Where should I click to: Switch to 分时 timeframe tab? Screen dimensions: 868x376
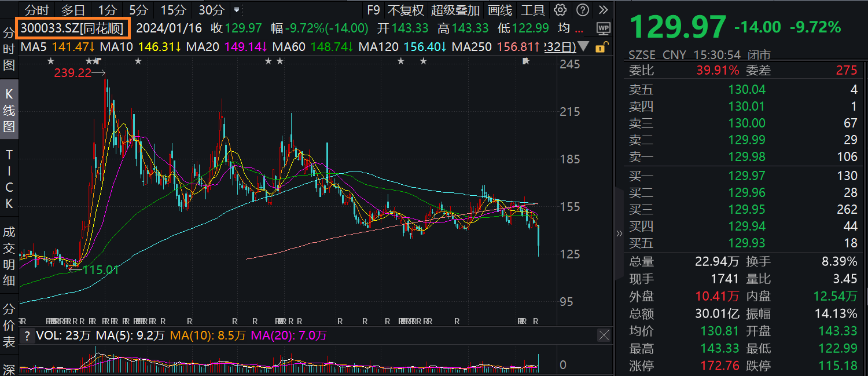click(x=38, y=10)
